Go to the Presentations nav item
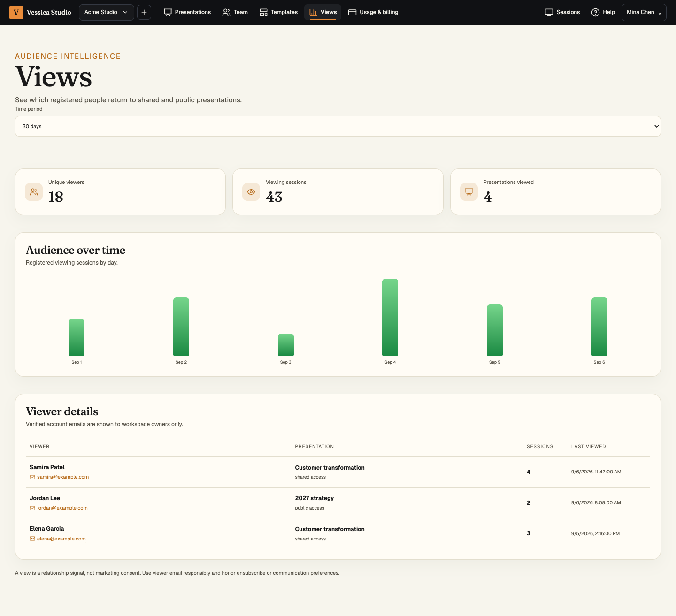The width and height of the screenshot is (676, 616). [x=187, y=12]
